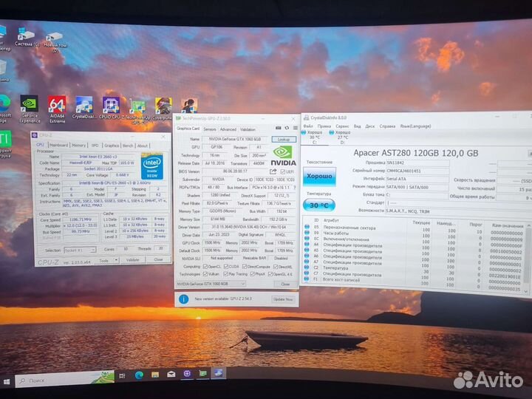Open the Windows Start button
The image size is (532, 399).
pyautogui.click(x=7, y=382)
